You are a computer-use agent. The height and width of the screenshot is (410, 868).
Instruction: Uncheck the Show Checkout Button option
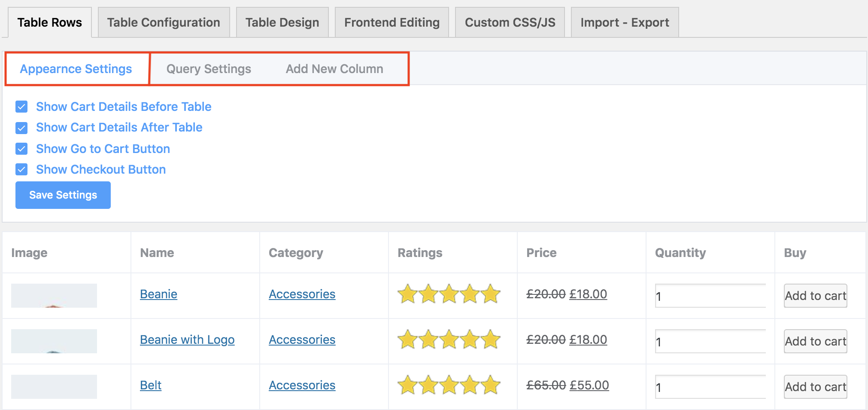pyautogui.click(x=21, y=169)
